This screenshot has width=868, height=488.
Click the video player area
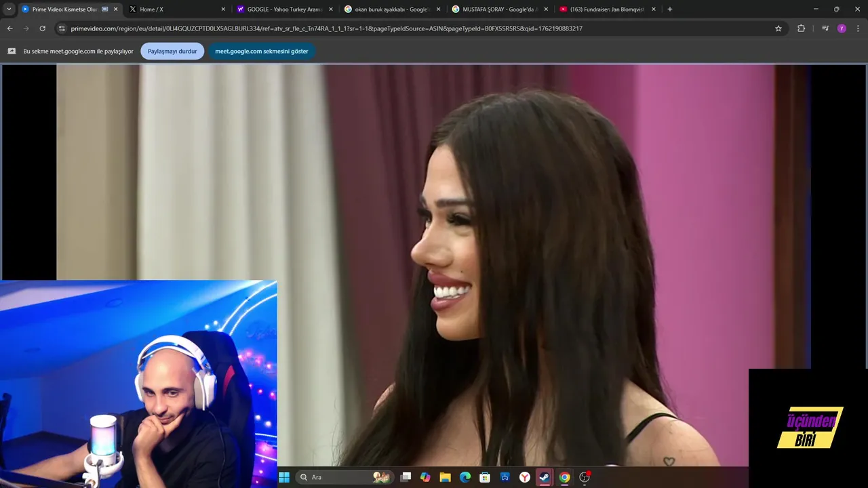coord(434,265)
